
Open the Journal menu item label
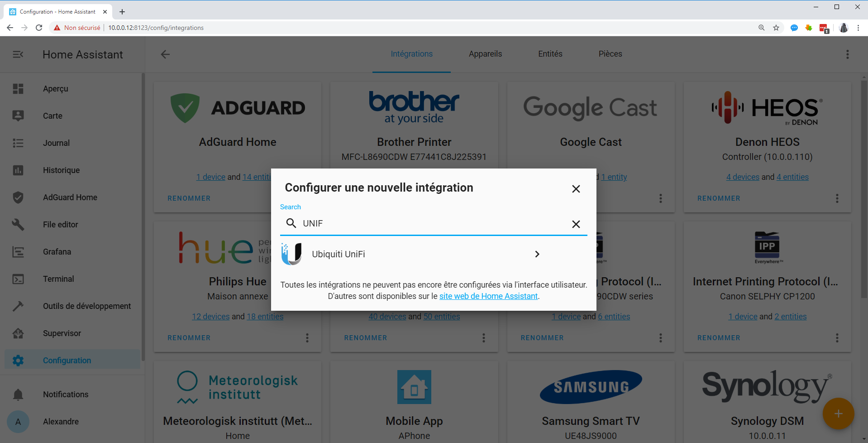pyautogui.click(x=56, y=143)
